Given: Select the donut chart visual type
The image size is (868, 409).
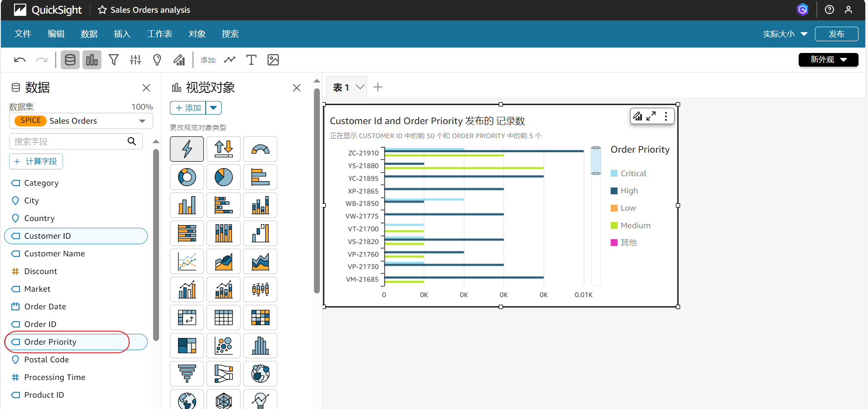Looking at the screenshot, I should [187, 177].
